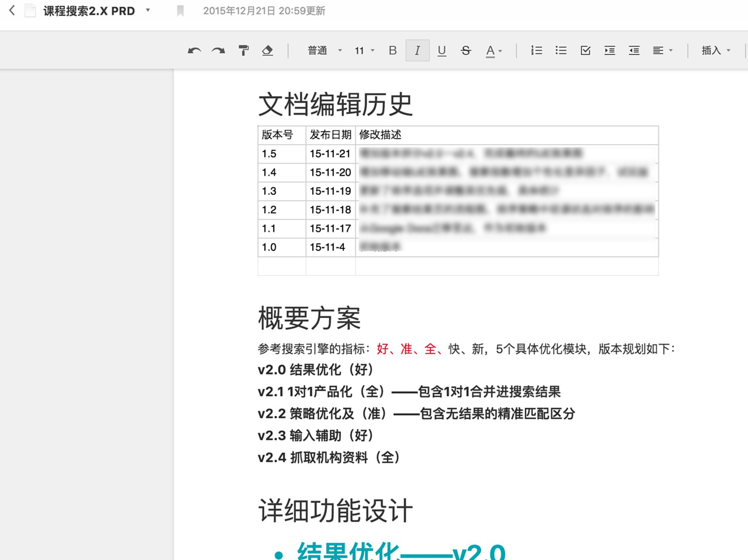Toggle underline formatting
748x560 pixels.
coord(442,50)
